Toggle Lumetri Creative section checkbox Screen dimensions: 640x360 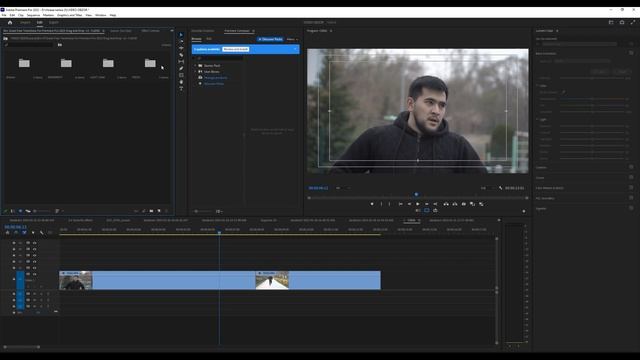pos(631,167)
